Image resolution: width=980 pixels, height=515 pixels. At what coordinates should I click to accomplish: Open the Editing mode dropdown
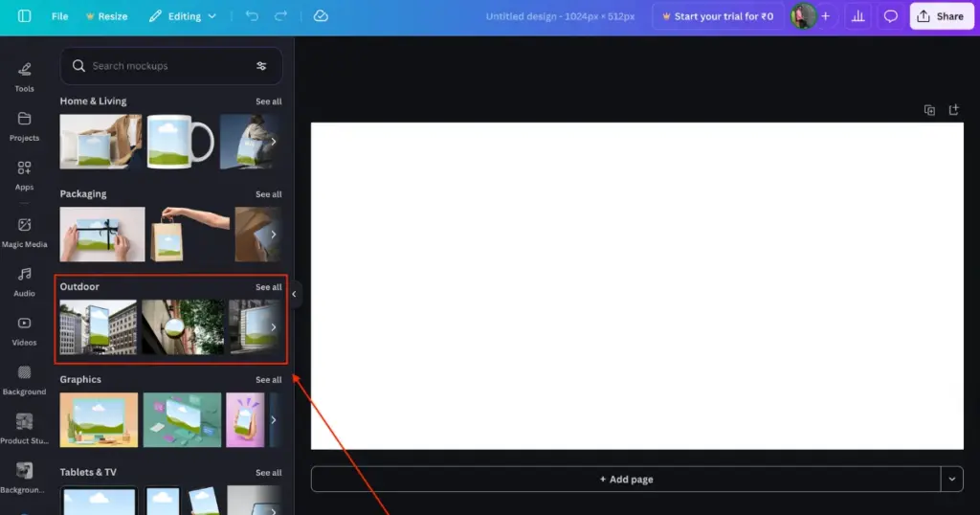(x=183, y=16)
